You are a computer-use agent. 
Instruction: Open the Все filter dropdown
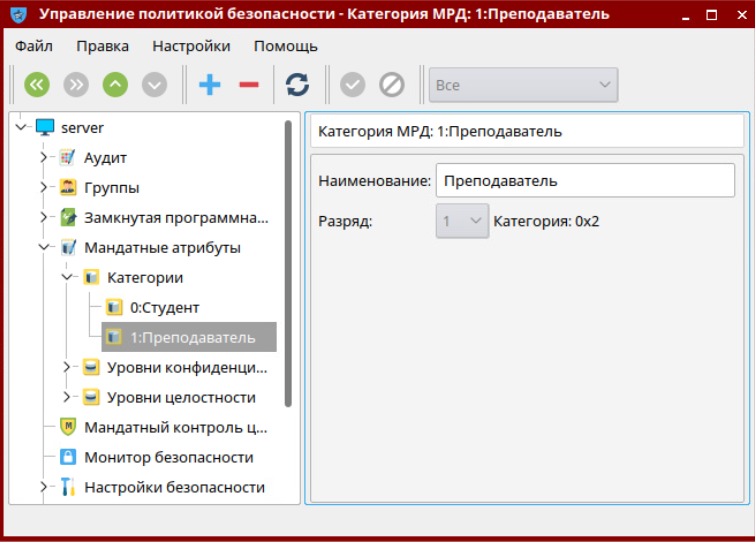pos(523,85)
